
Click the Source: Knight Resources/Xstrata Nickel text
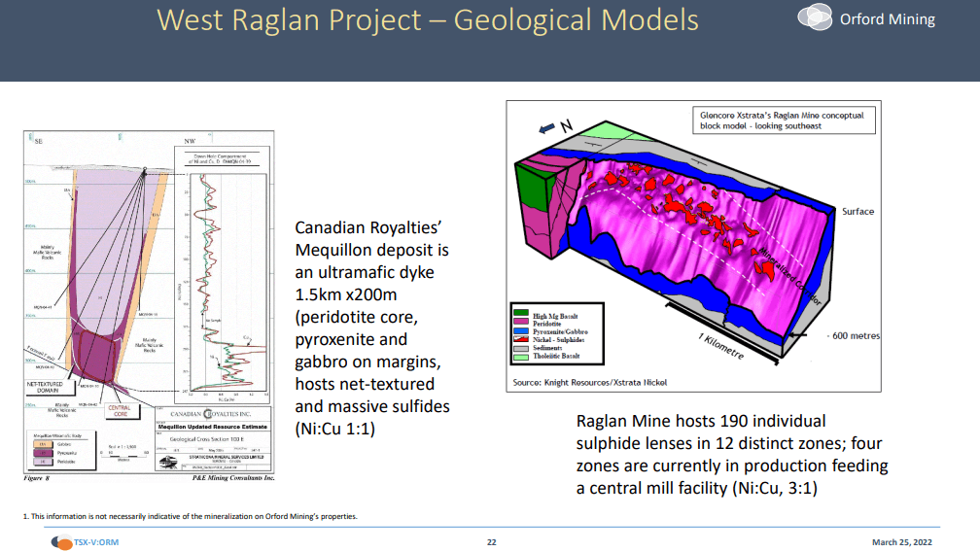589,382
